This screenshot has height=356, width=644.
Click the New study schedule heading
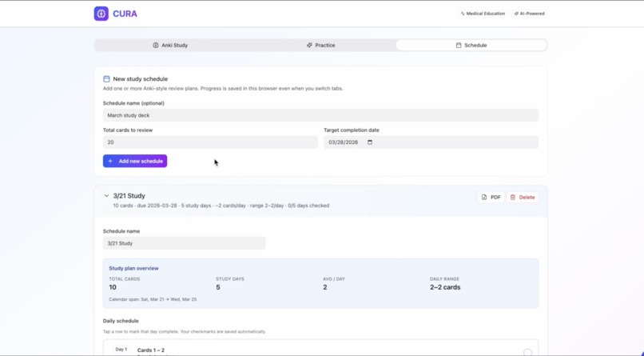[x=140, y=79]
